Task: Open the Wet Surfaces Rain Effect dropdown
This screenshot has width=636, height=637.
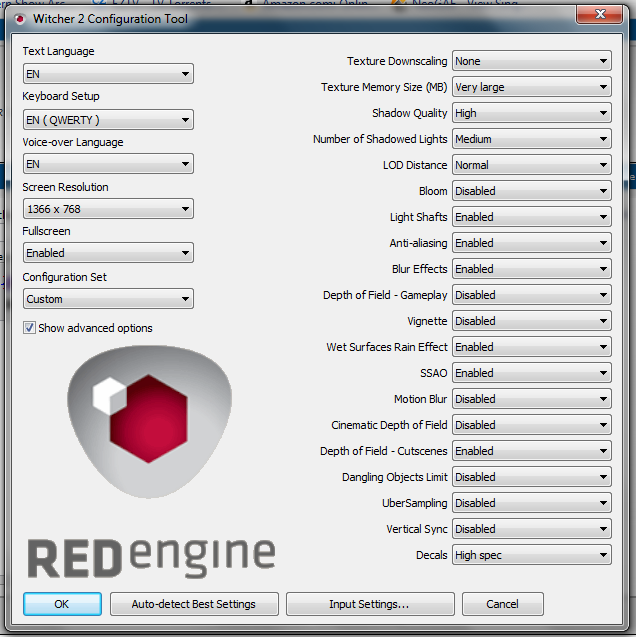Action: (532, 347)
